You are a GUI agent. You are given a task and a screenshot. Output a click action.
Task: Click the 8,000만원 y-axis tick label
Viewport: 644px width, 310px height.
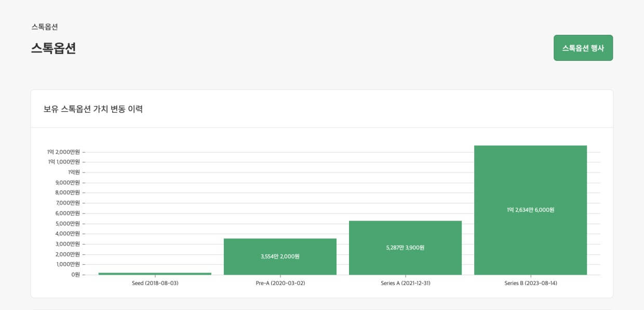[68, 193]
